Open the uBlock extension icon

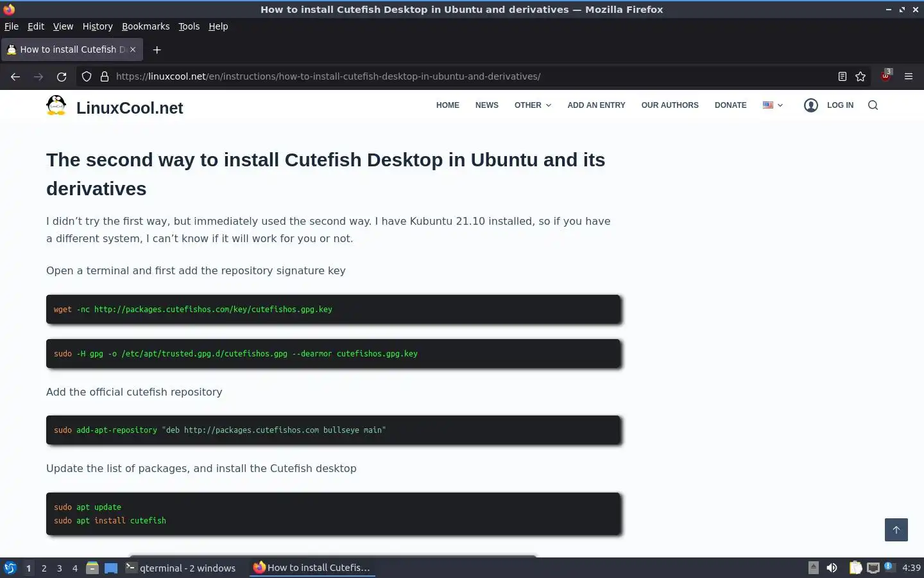[x=886, y=76]
